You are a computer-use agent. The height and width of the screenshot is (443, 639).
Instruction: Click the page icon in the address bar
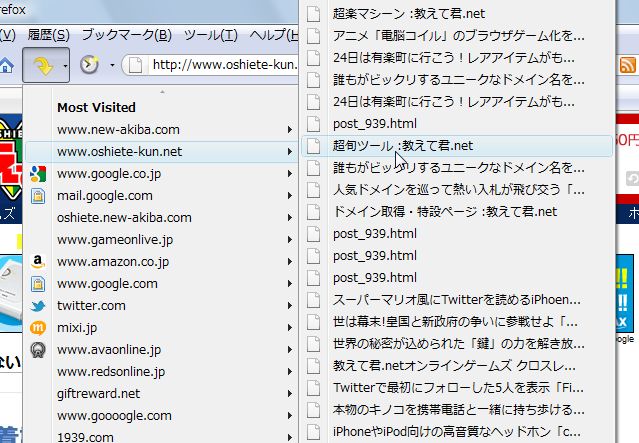click(135, 65)
